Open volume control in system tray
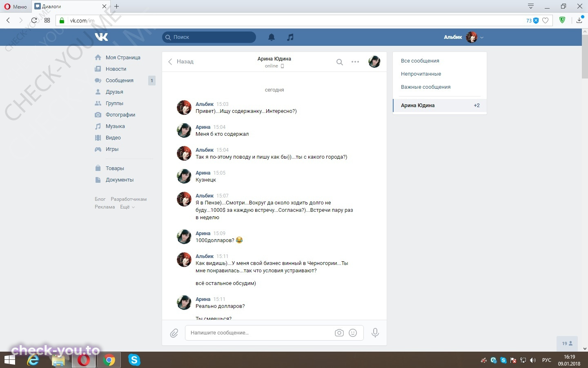The height and width of the screenshot is (368, 588). pyautogui.click(x=532, y=360)
